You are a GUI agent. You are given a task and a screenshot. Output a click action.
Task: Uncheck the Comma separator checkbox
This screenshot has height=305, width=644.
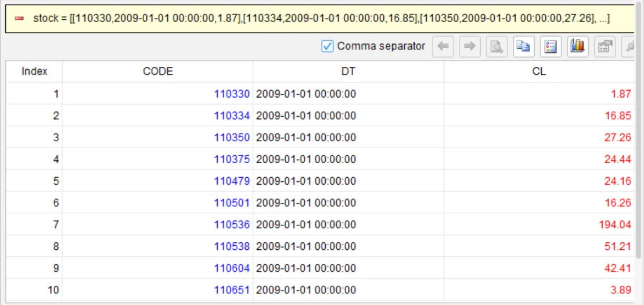click(327, 46)
